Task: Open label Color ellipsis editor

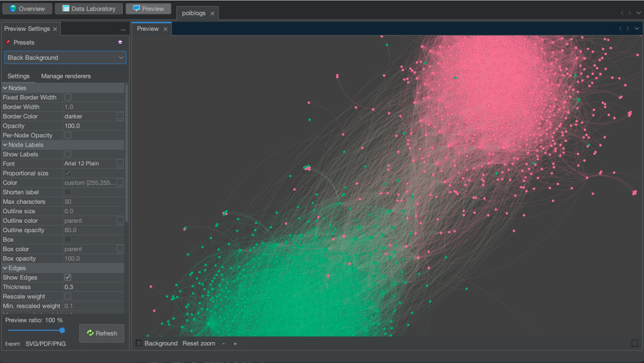Action: 120,182
